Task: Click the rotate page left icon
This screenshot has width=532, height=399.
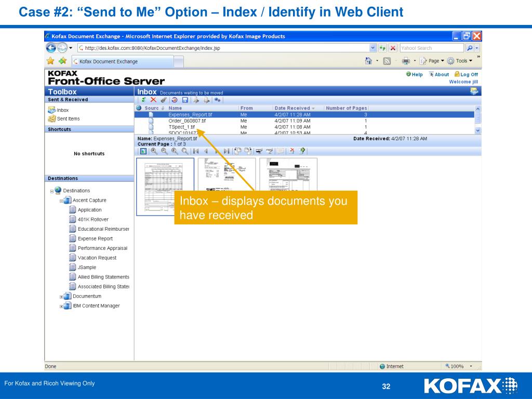Action: pos(238,151)
